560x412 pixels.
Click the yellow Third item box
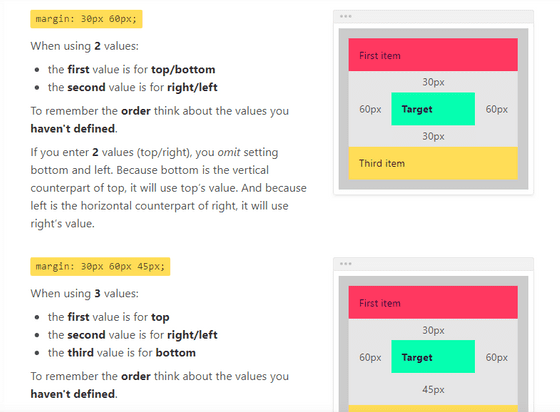coord(433,163)
